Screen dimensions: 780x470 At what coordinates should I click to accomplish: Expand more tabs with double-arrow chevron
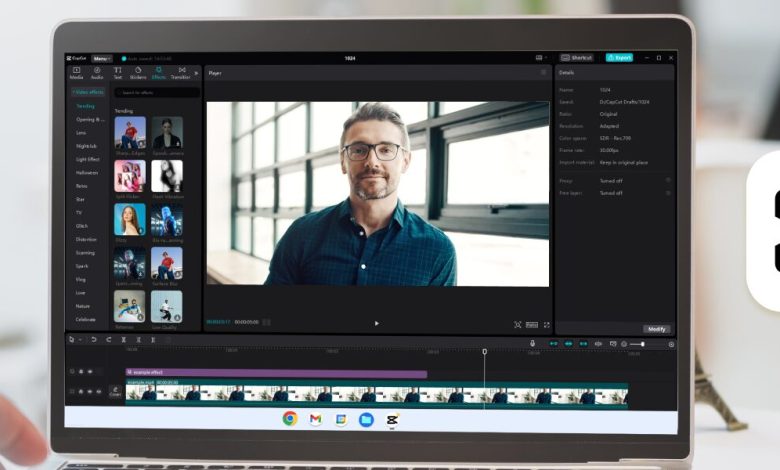[196, 73]
